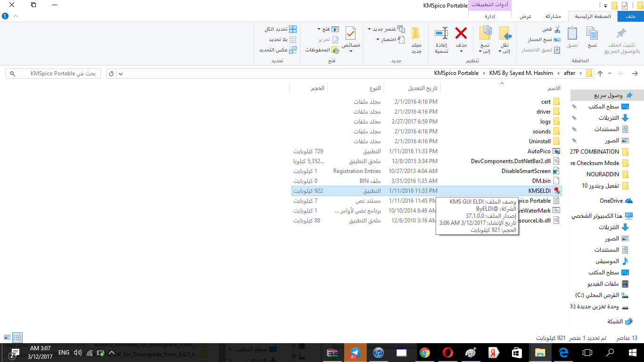Sort by the Name (الاسم) column header
The height and width of the screenshot is (362, 644).
[554, 88]
